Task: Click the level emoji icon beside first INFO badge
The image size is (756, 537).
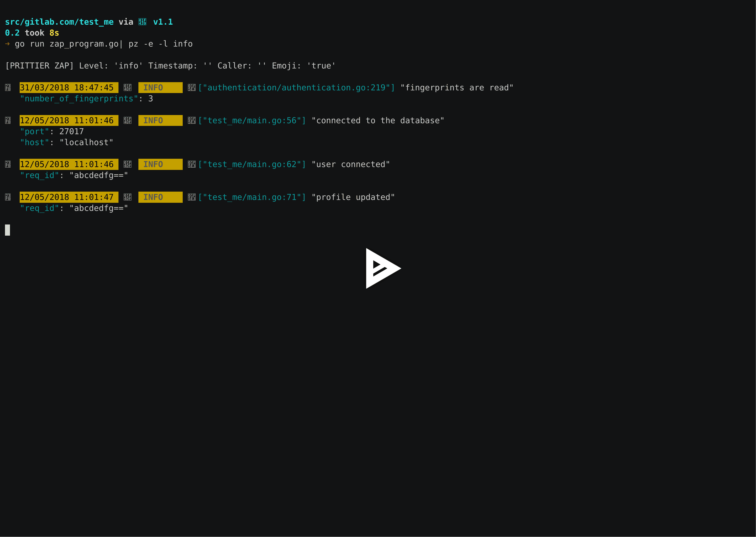Action: pyautogui.click(x=128, y=88)
